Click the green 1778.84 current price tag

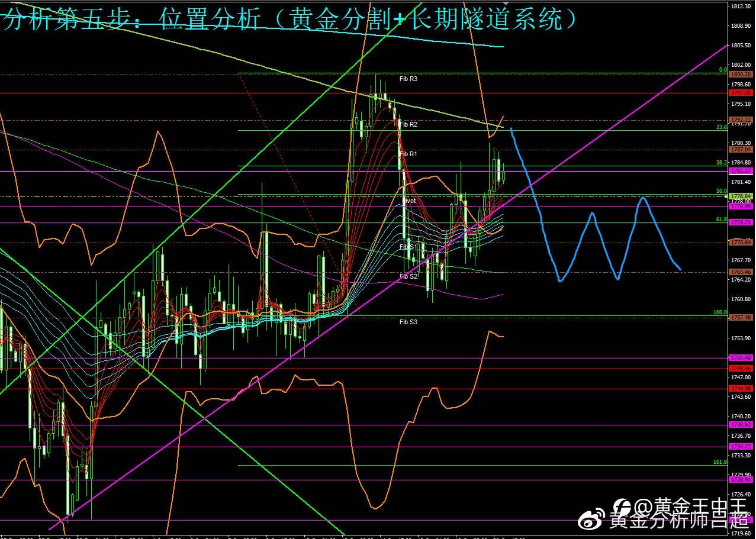coord(741,196)
